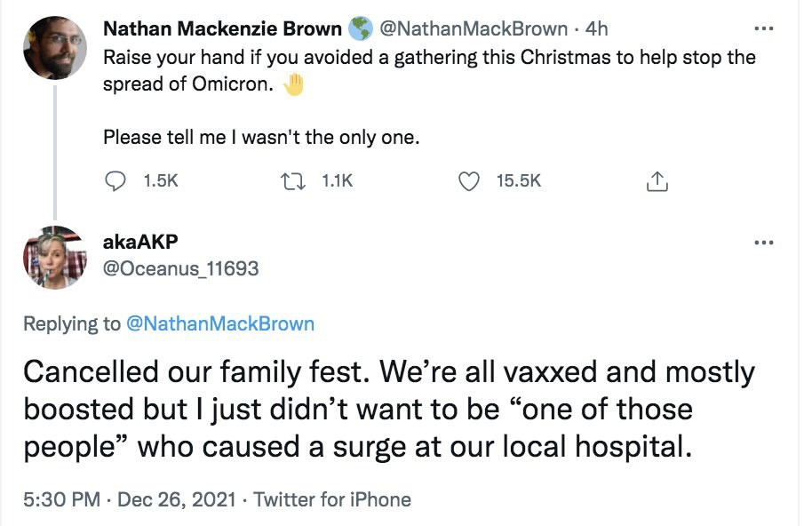Expand the more options dots on akaAKP's reply
This screenshot has height=526, width=812.
[x=763, y=243]
